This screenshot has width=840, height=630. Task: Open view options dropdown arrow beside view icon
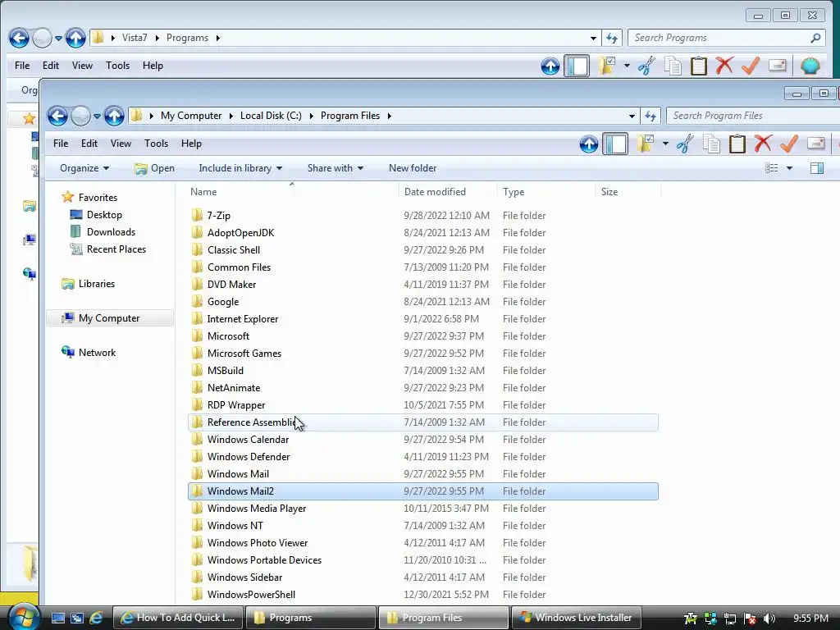coord(789,168)
